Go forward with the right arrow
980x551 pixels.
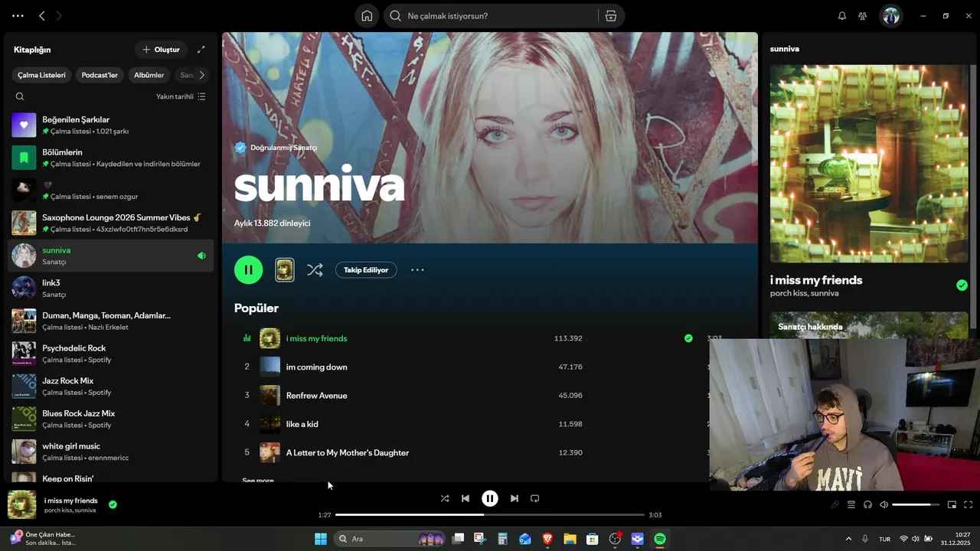59,15
